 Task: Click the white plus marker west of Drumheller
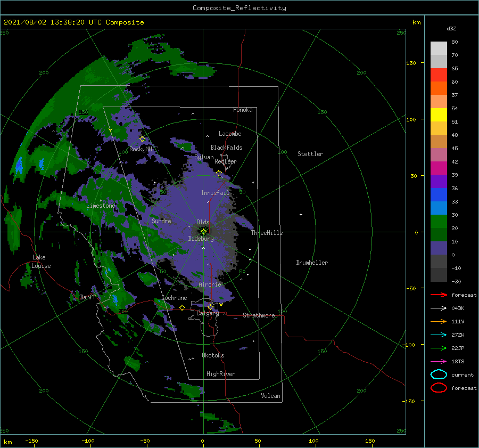(301, 214)
